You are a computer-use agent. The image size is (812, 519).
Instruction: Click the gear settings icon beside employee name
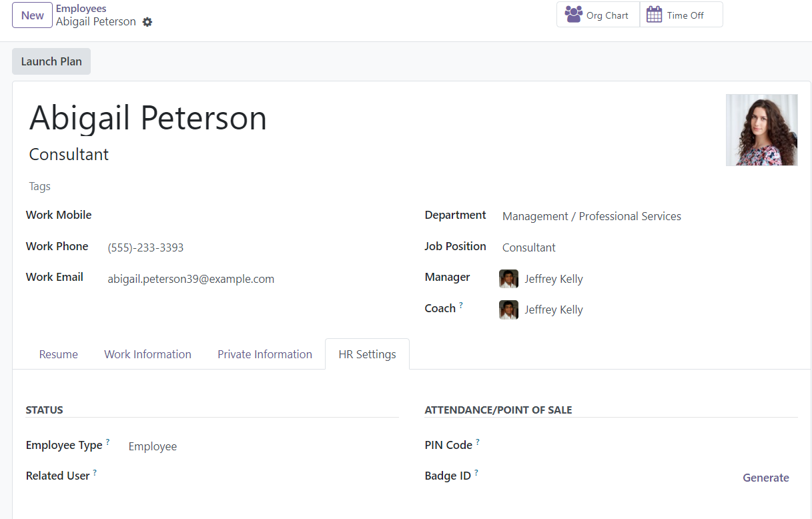[x=147, y=22]
